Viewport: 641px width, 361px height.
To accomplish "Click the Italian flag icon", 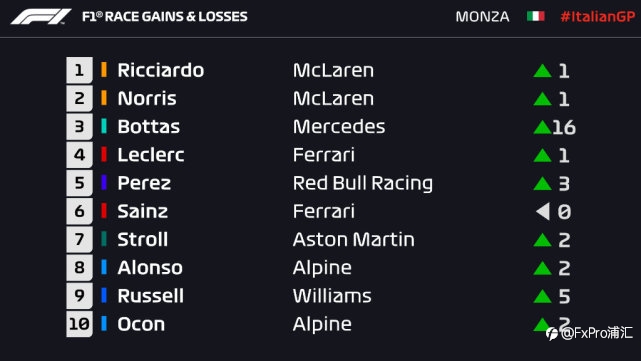I will coord(536,16).
